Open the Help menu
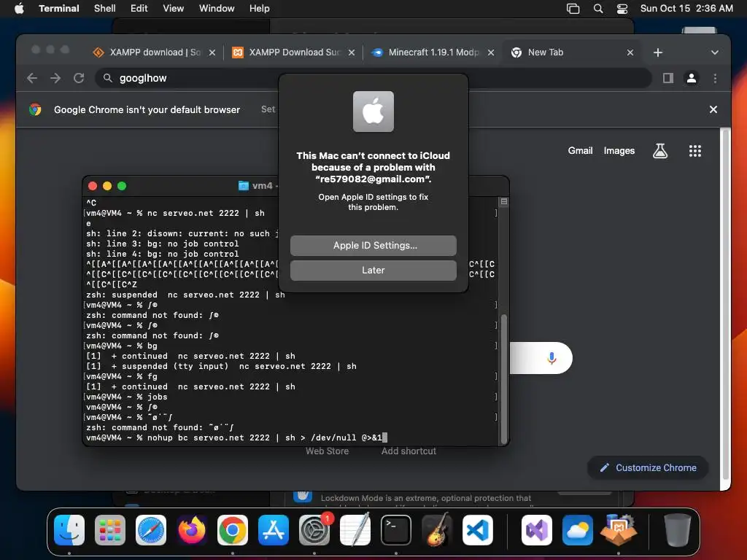The height and width of the screenshot is (560, 747). 259,8
